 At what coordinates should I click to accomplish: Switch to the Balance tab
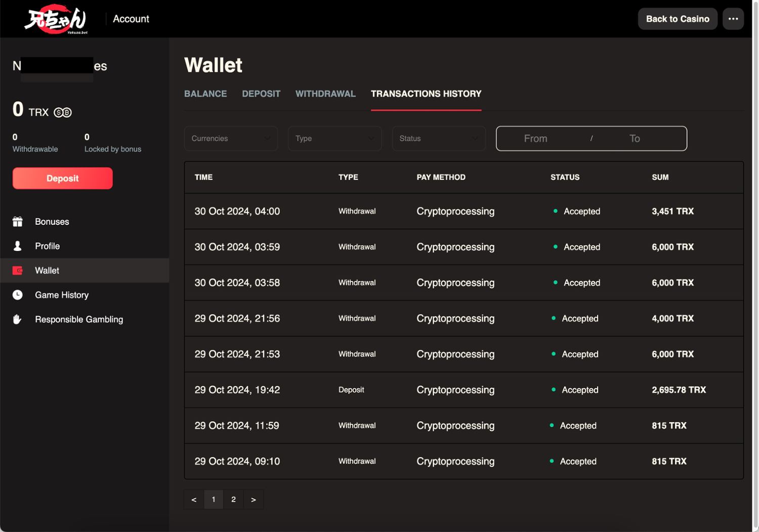pyautogui.click(x=205, y=94)
